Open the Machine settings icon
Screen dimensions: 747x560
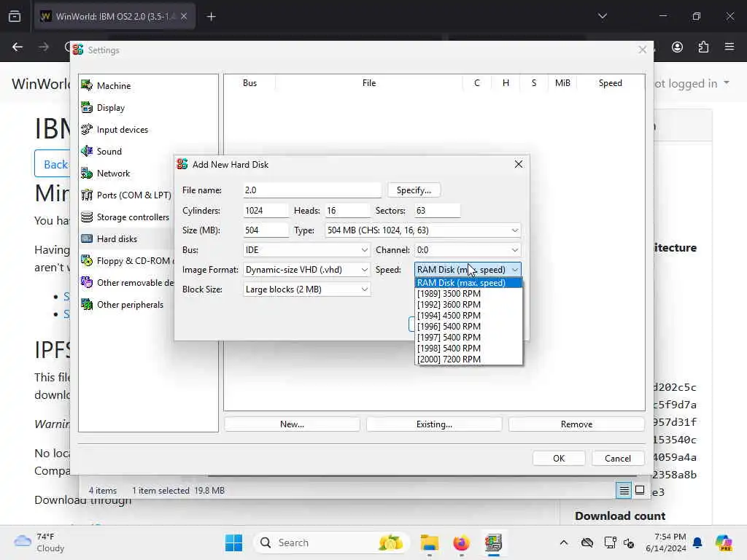(87, 85)
